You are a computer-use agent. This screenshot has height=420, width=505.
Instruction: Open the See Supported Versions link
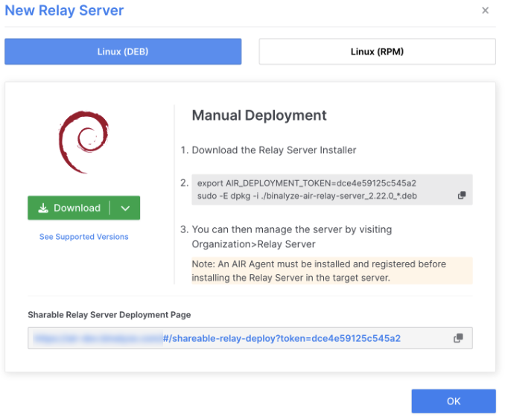[83, 237]
